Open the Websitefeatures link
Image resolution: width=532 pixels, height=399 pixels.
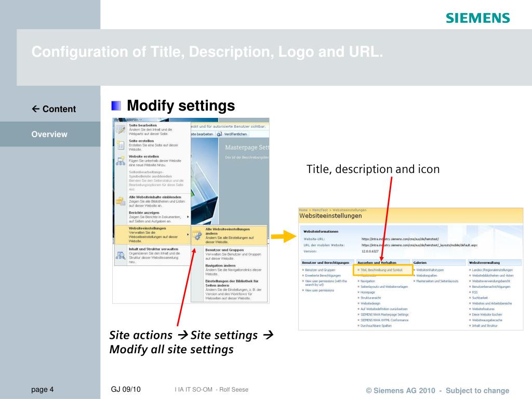point(483,309)
